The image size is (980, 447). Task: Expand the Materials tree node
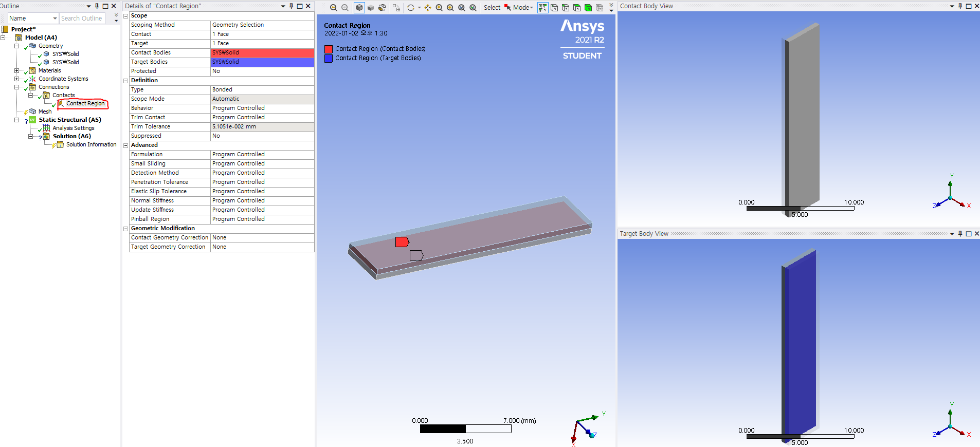(x=16, y=70)
